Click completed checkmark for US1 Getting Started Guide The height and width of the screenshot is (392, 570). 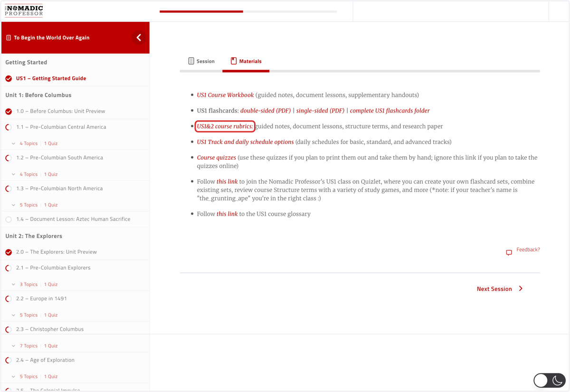pyautogui.click(x=9, y=78)
